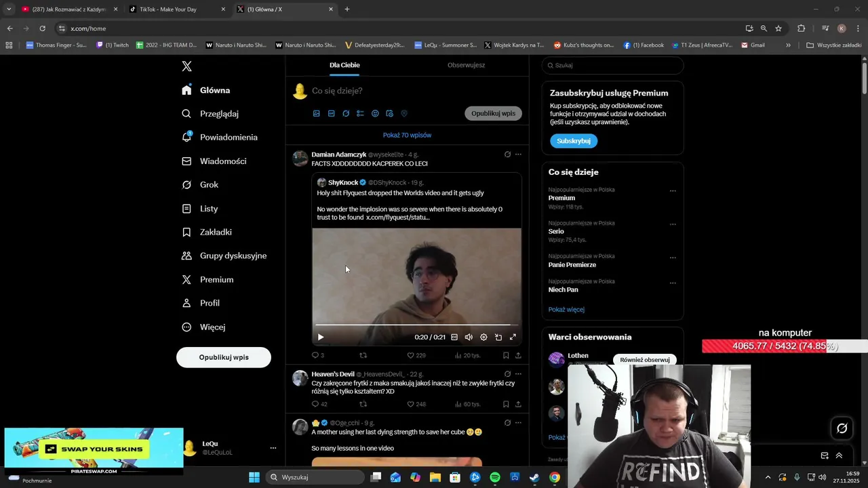Image resolution: width=868 pixels, height=488 pixels.
Task: Open the emoji picker in composer
Action: click(375, 114)
